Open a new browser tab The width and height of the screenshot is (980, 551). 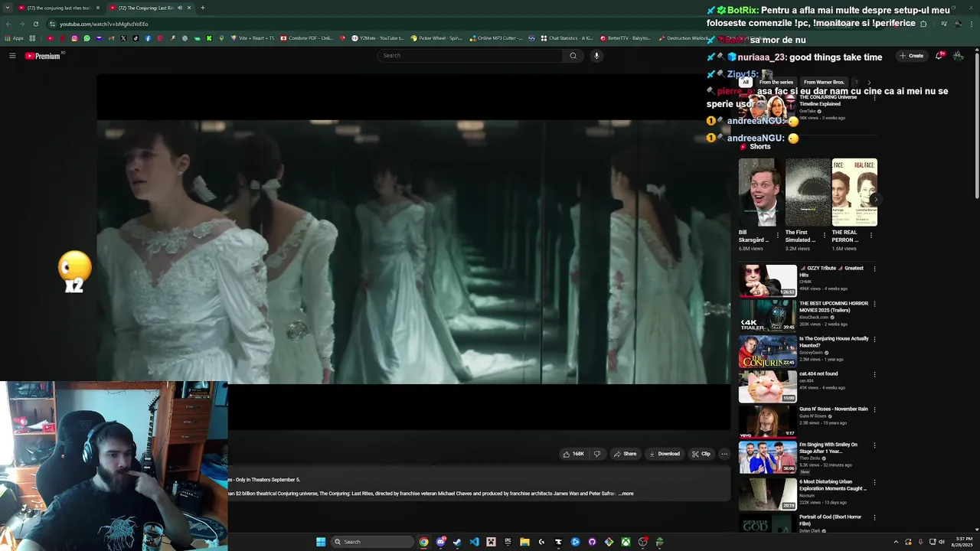click(202, 8)
